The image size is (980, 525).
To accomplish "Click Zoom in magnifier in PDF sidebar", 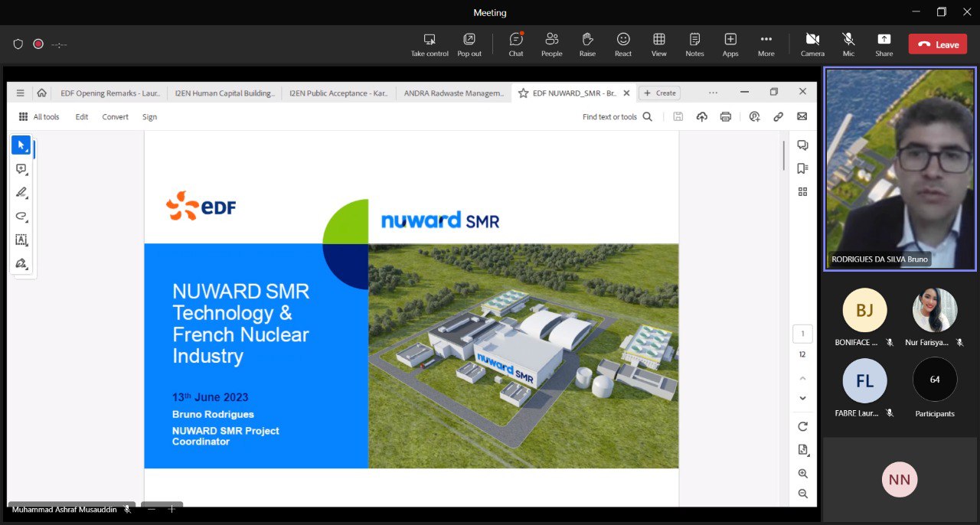I will coord(802,474).
